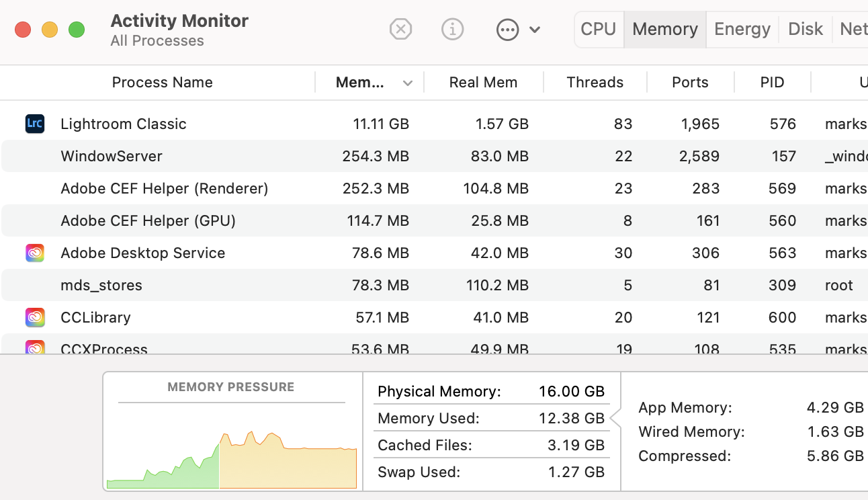
Task: Sort by the Real Mem column
Action: point(483,83)
